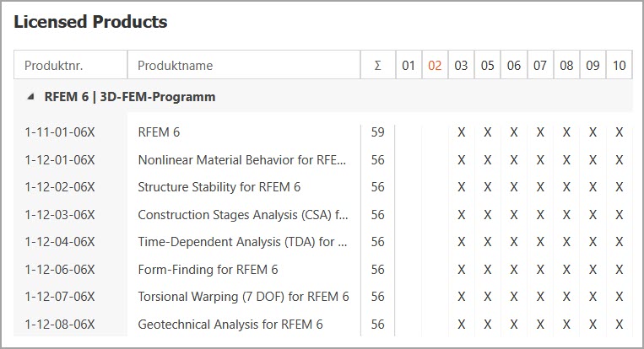Click the Σ sum column header

376,66
